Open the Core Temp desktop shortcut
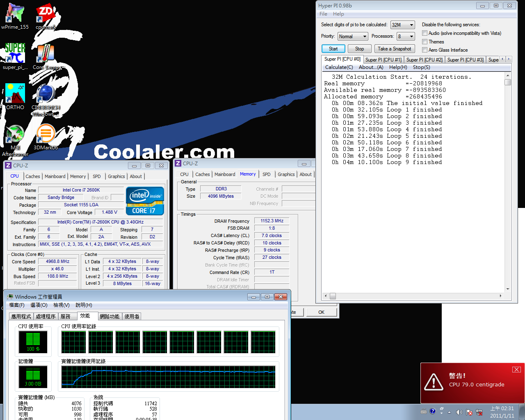 (x=46, y=57)
